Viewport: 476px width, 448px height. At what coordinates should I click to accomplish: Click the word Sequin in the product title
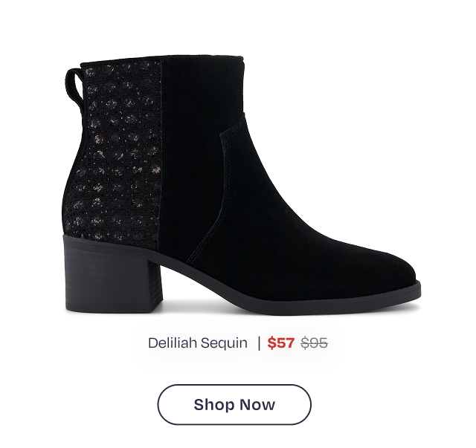pyautogui.click(x=224, y=344)
